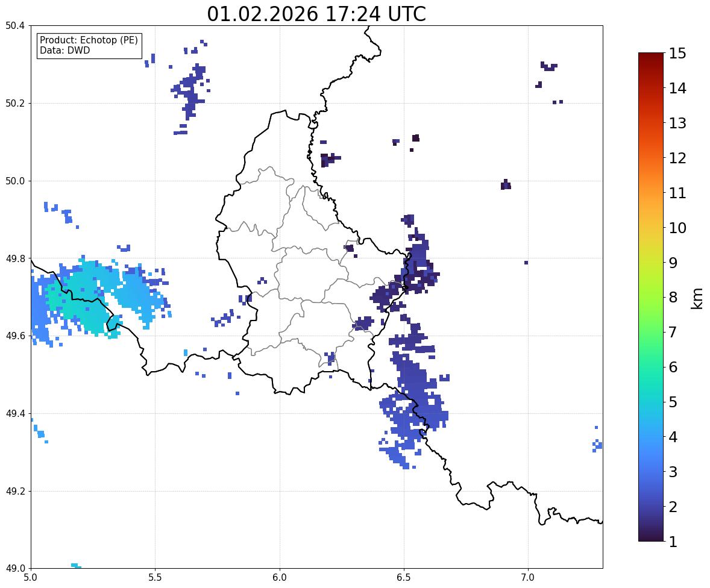
Task: Click the latitude axis label 49.4
Action: 15,414
